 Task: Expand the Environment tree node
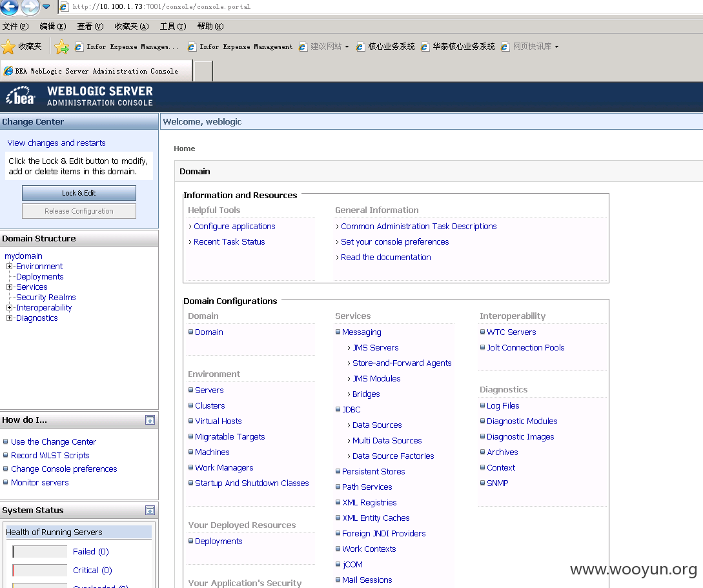click(x=9, y=266)
